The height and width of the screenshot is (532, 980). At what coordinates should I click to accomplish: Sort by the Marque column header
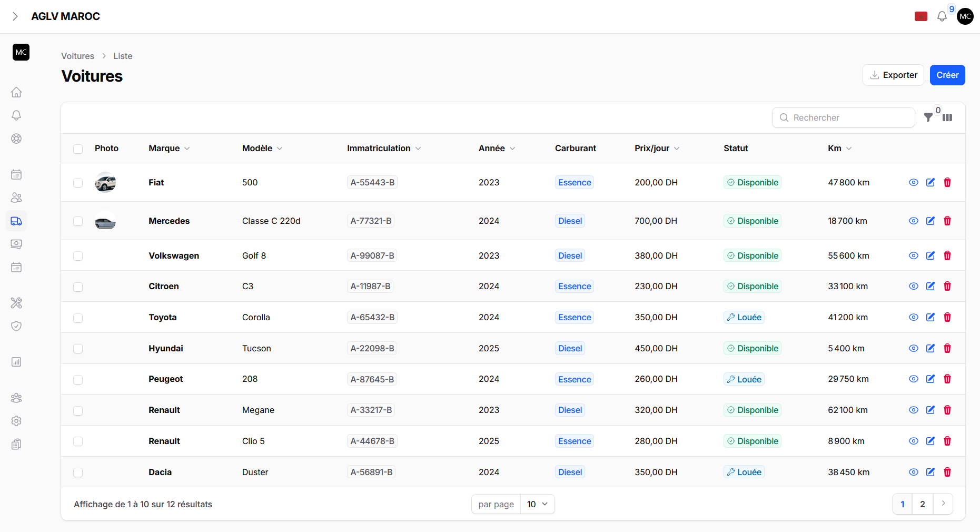point(169,149)
